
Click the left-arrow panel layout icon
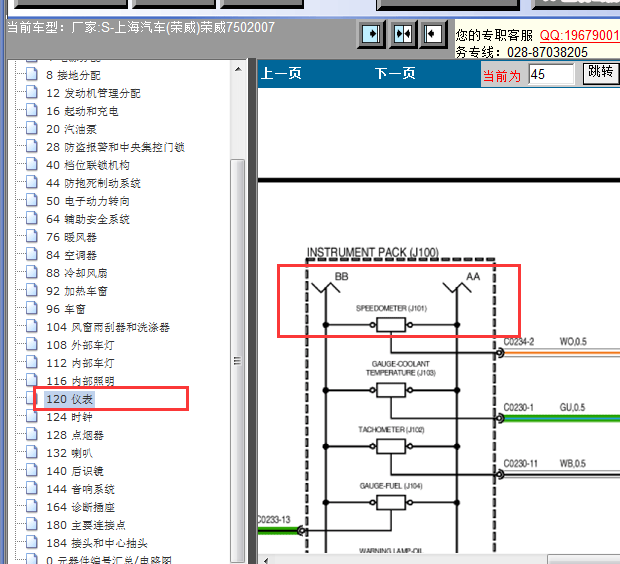(433, 34)
